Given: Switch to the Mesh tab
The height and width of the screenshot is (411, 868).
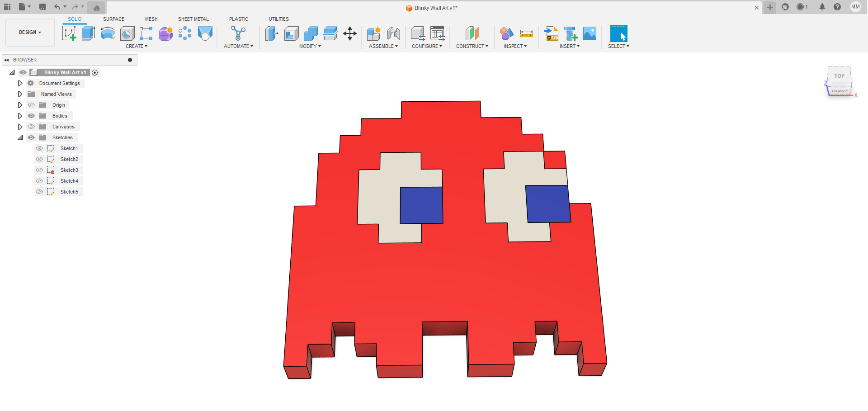Looking at the screenshot, I should (151, 19).
